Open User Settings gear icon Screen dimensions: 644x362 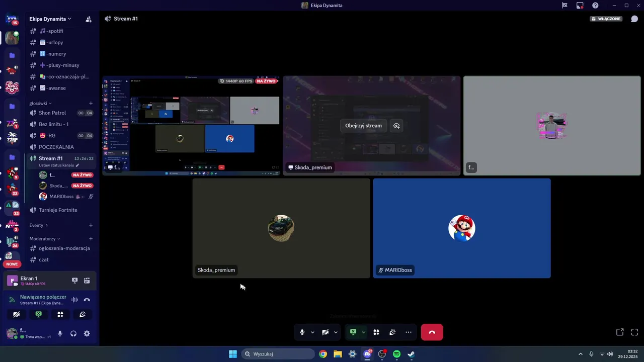(87, 333)
